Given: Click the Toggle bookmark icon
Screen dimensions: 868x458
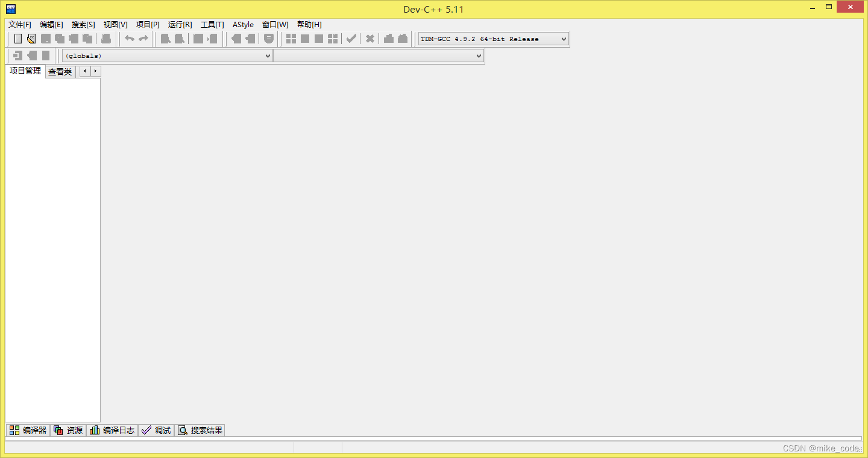Looking at the screenshot, I should point(32,56).
